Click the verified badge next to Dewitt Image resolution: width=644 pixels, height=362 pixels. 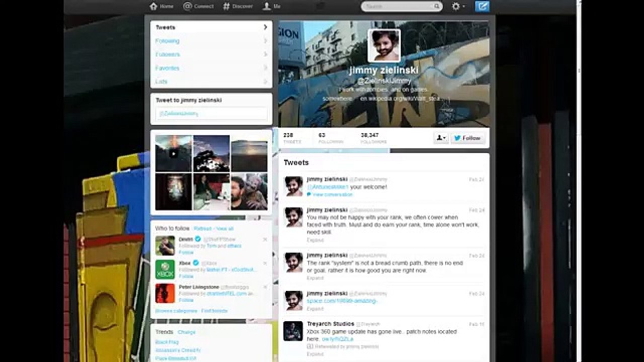[x=198, y=239]
